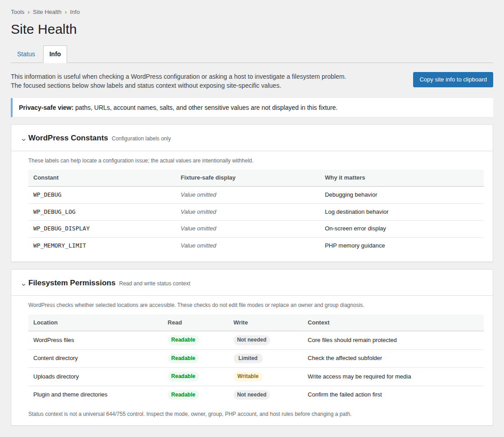This screenshot has height=437, width=504.
Task: Click the Writable badge for Uploads directory
Action: [x=248, y=376]
